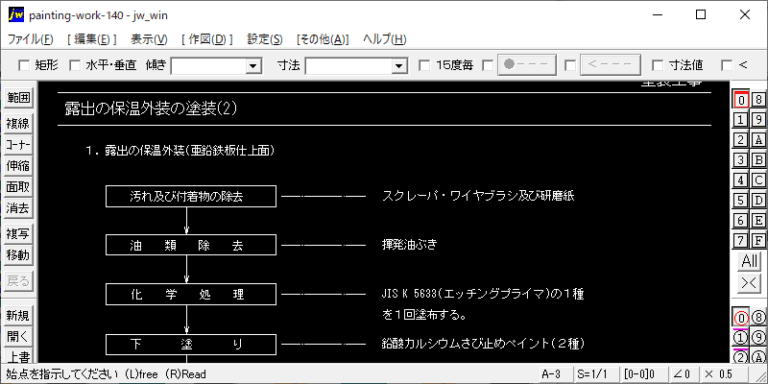Click the 汚れ及び付着物の除去 flowchart box
Image resolution: width=768 pixels, height=384 pixels.
[x=191, y=196]
